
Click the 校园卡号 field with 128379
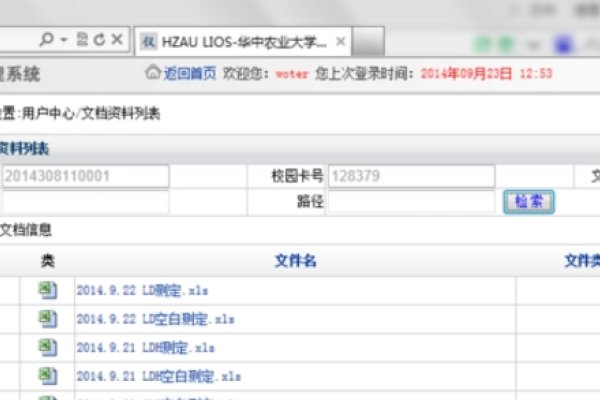[x=411, y=176]
